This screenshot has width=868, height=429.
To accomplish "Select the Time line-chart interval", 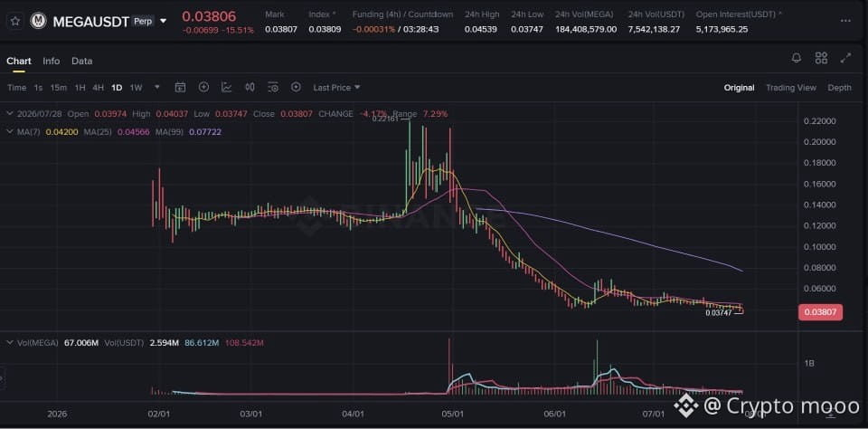I will 16,88.
